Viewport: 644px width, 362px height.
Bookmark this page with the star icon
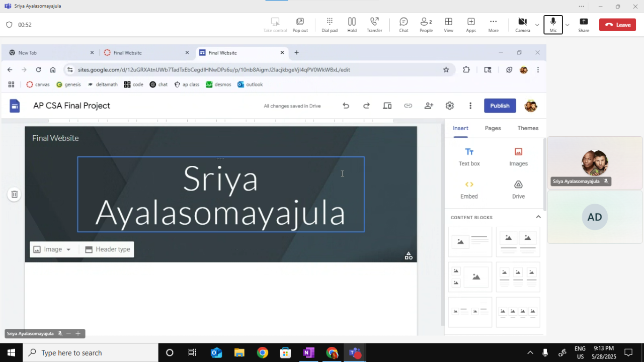[446, 70]
